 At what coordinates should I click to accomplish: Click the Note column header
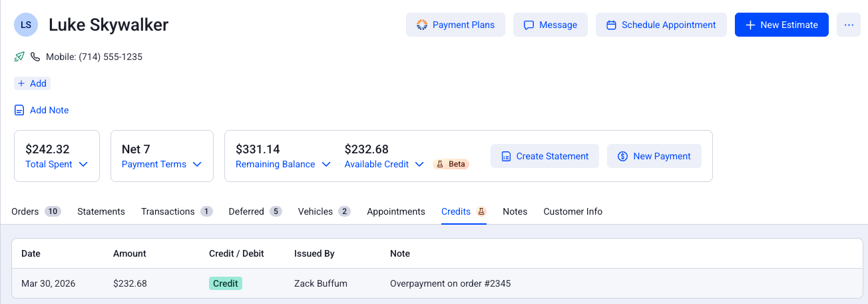click(400, 253)
